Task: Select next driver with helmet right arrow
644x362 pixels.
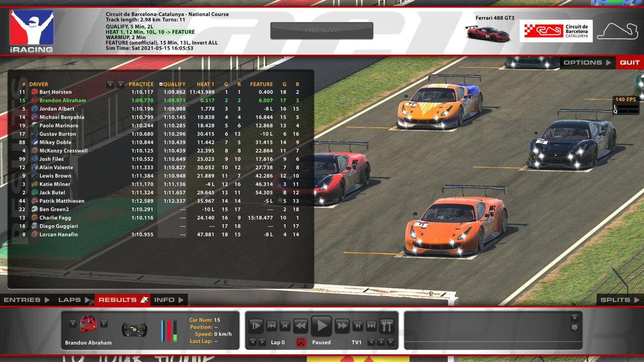Action: [104, 323]
